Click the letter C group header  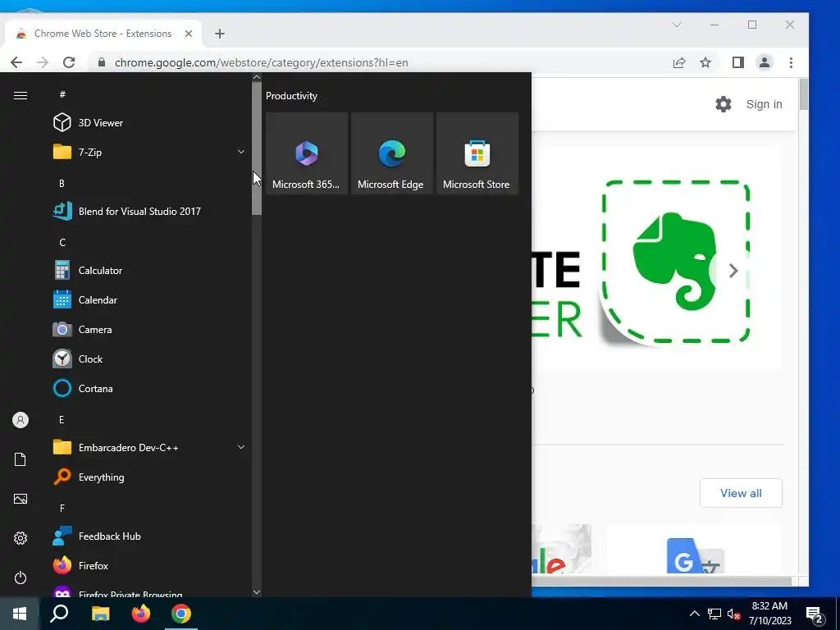tap(62, 243)
